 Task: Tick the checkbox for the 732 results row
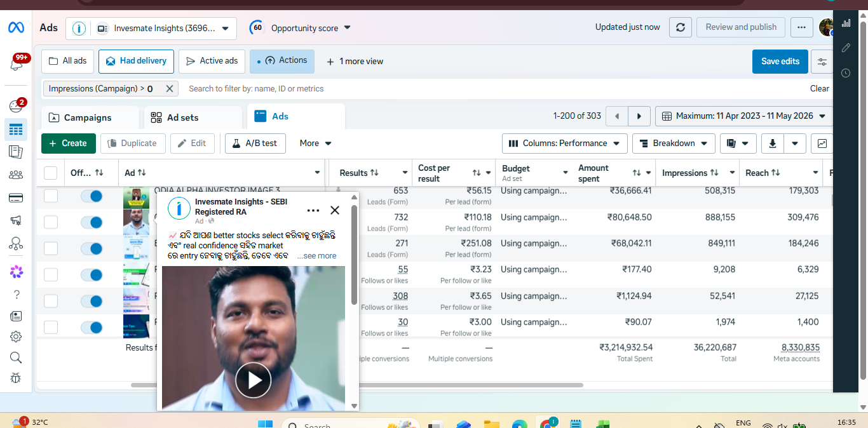click(51, 222)
